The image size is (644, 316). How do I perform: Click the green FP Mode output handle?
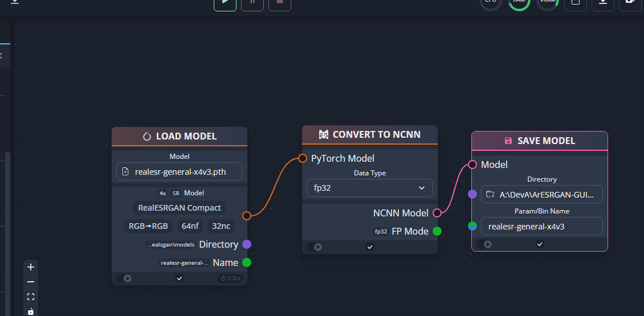(x=437, y=232)
